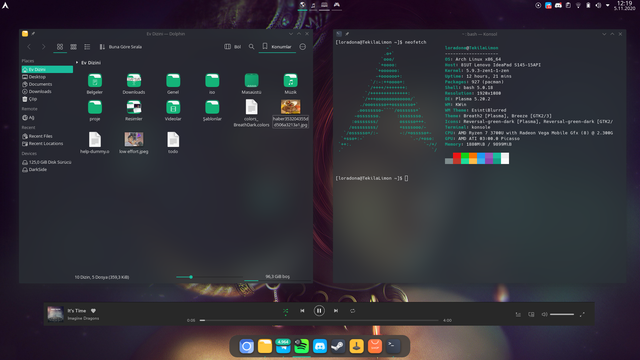Open Spotify from the dock
This screenshot has width=640, height=360.
coord(302,347)
